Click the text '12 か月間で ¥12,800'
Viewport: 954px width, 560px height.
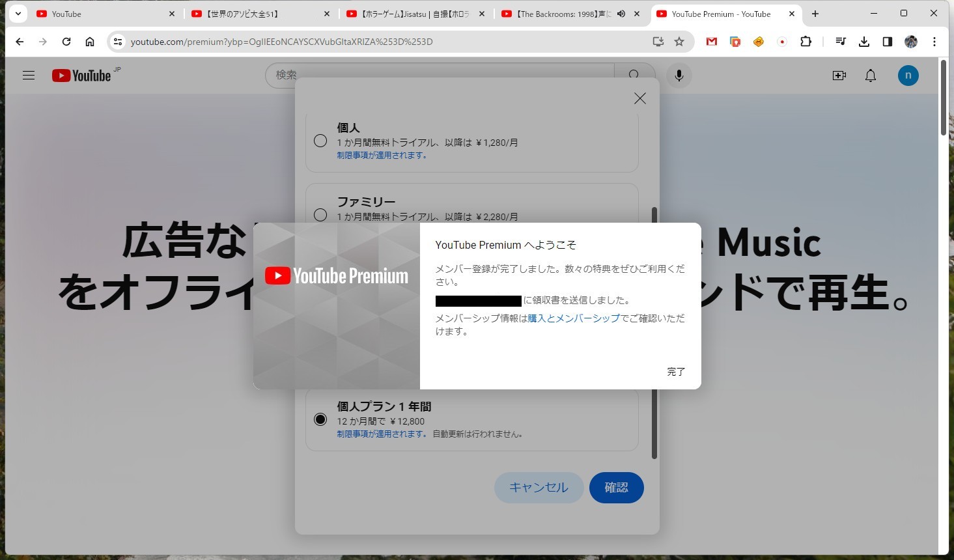(380, 421)
